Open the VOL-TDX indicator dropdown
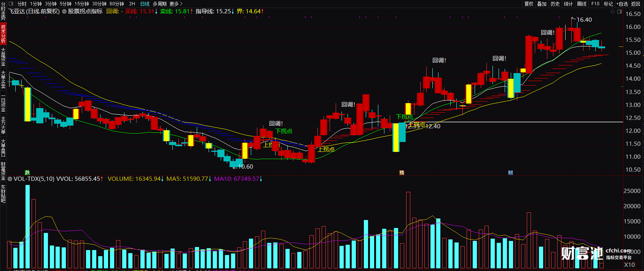 (10, 179)
